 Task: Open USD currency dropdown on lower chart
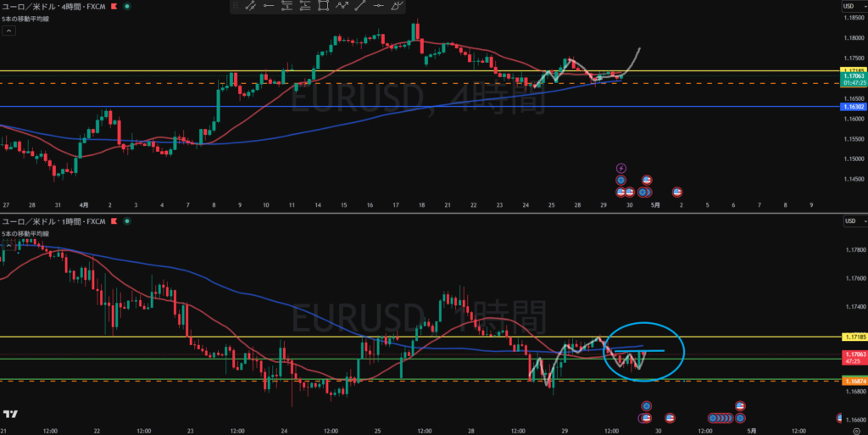(x=854, y=220)
